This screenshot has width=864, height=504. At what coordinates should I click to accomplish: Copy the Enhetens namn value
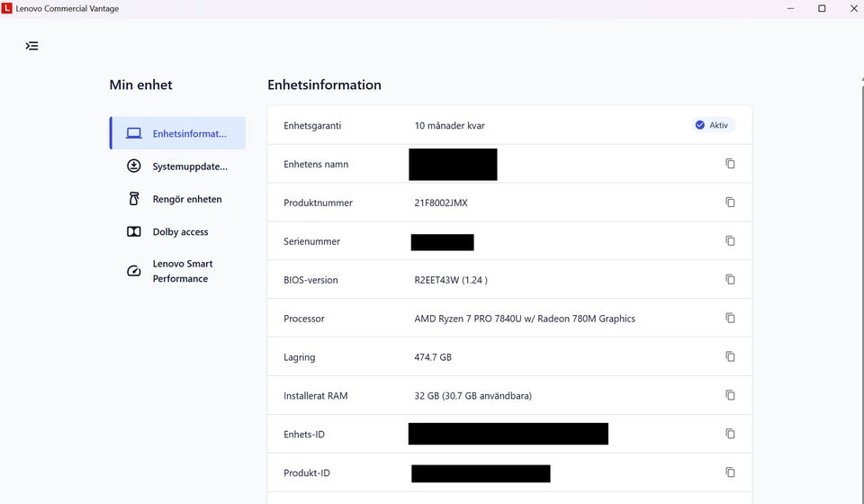(730, 164)
